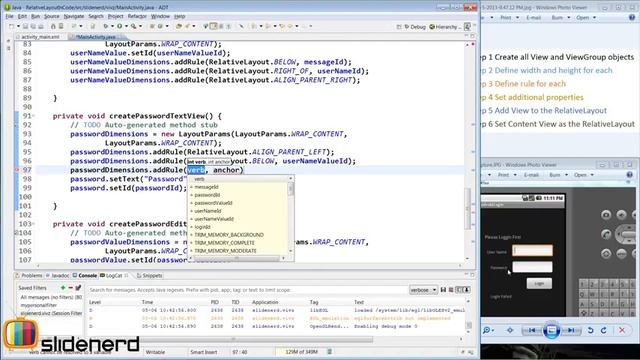Viewport: 640px width, 360px height.
Task: Open the Refactor menu
Action: pos(137,16)
